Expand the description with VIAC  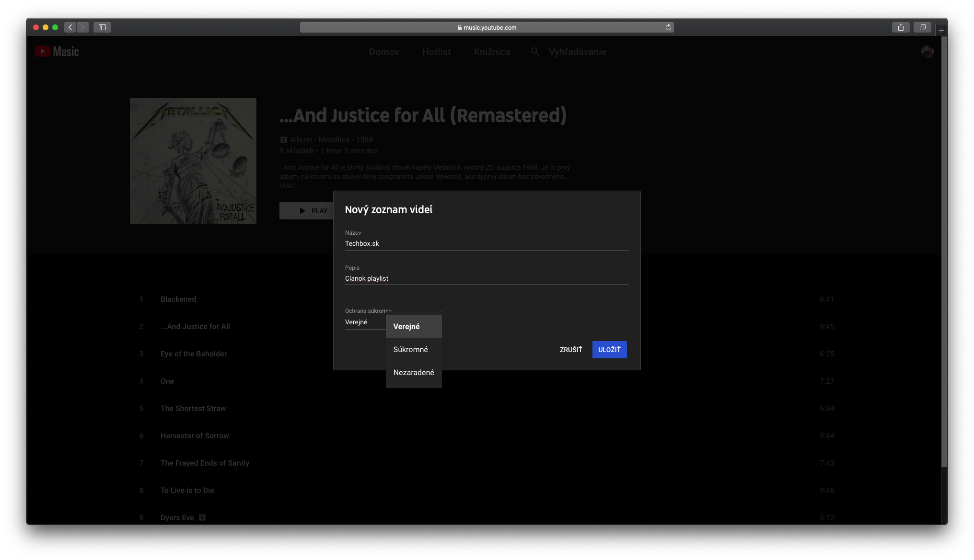[x=287, y=186]
